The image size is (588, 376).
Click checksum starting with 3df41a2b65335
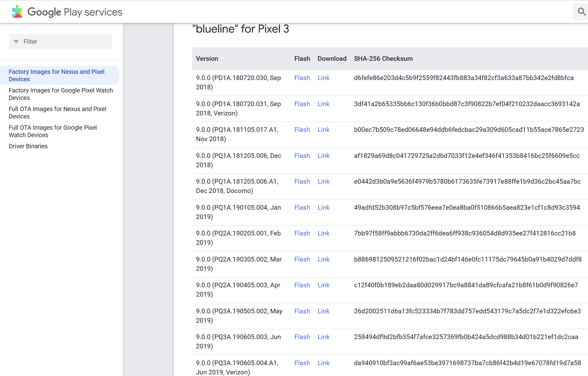(x=467, y=104)
